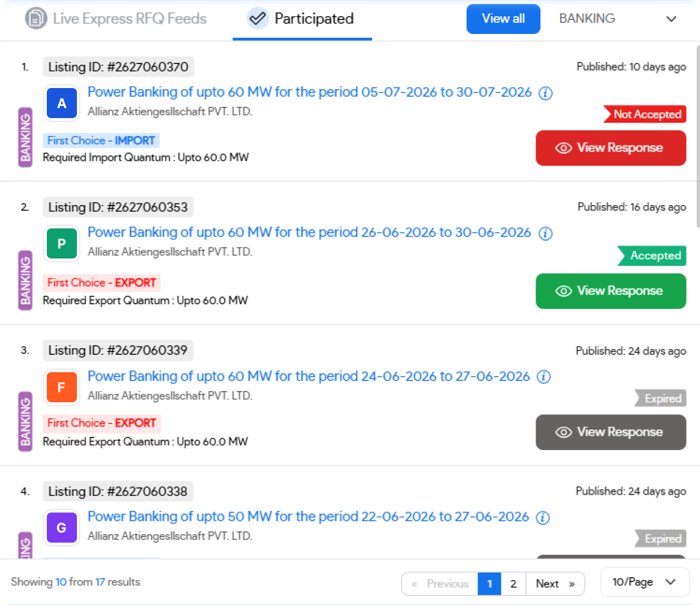Expand the 10/Page size dropdown

coord(645,582)
